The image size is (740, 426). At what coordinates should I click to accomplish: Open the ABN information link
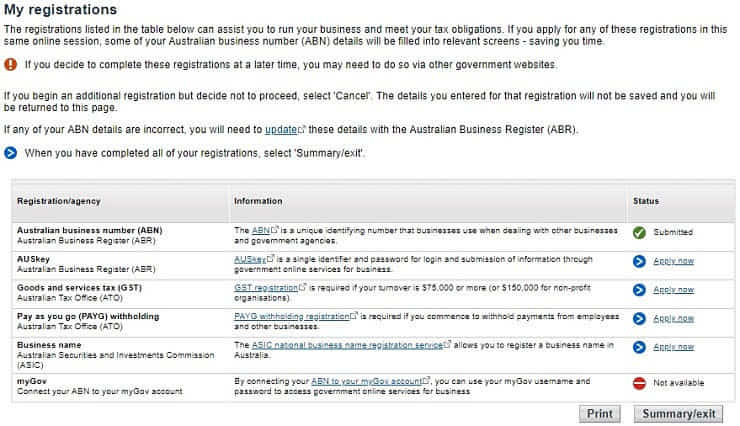tap(260, 230)
